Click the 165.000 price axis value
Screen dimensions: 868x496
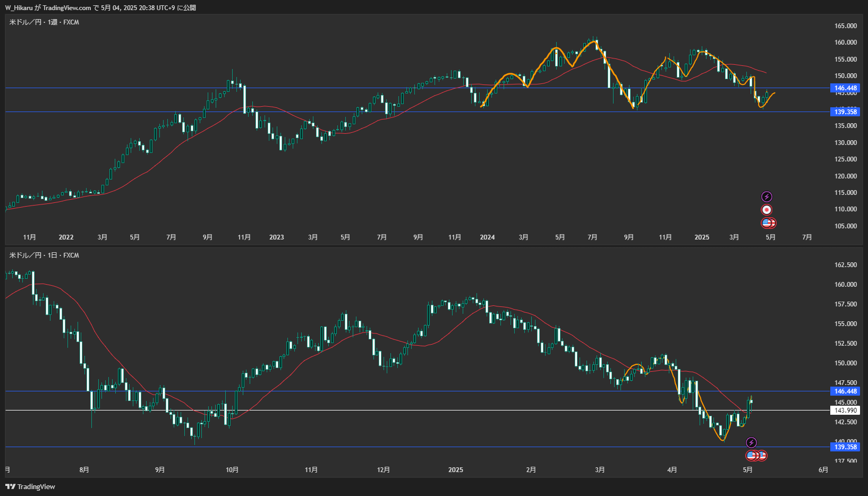pos(845,26)
